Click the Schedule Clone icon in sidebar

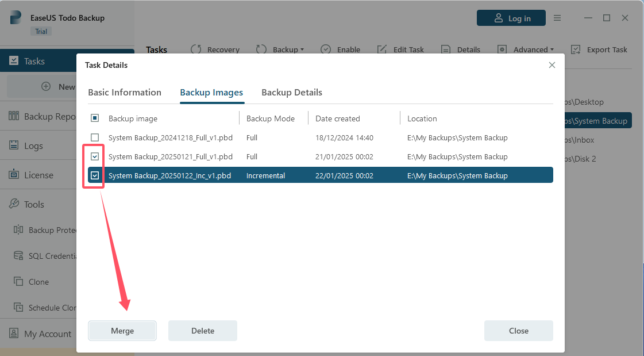point(18,307)
